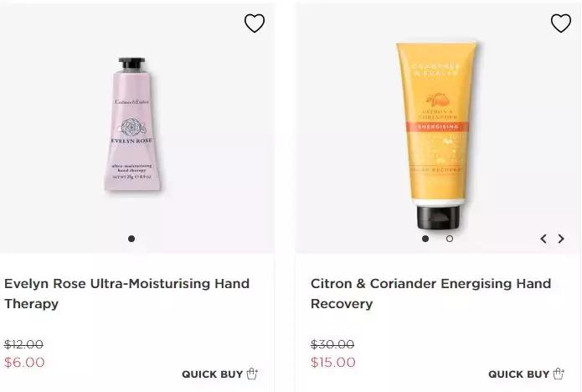Favorite the Citron & Coriander product heart
582x392 pixels.
pos(560,23)
